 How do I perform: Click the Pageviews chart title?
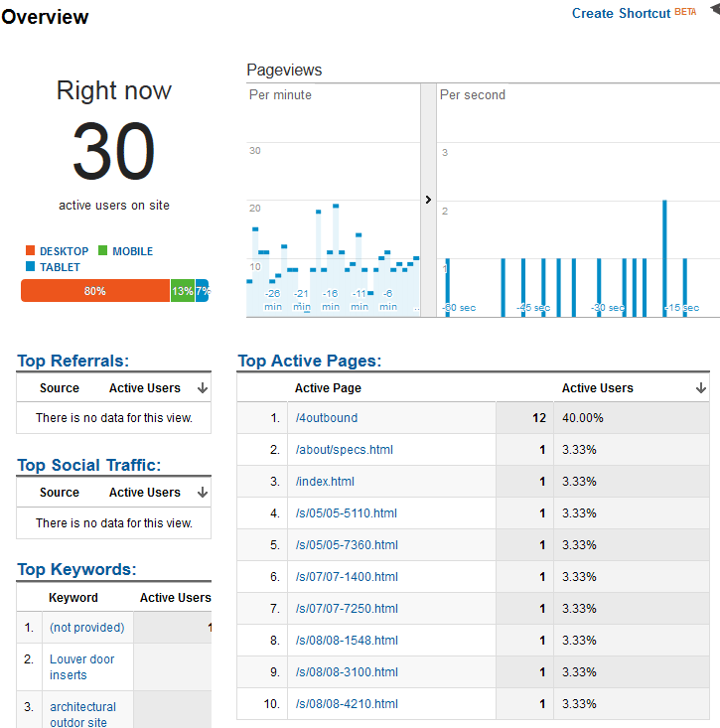284,71
